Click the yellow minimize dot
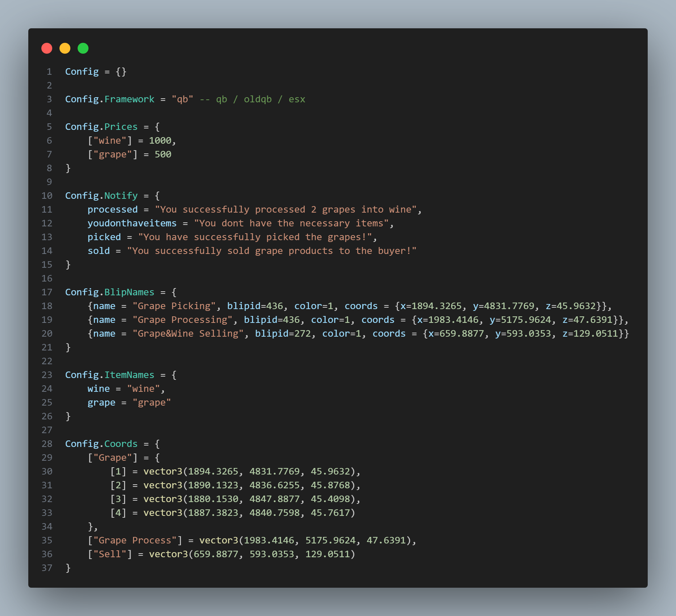This screenshot has height=616, width=676. (65, 48)
